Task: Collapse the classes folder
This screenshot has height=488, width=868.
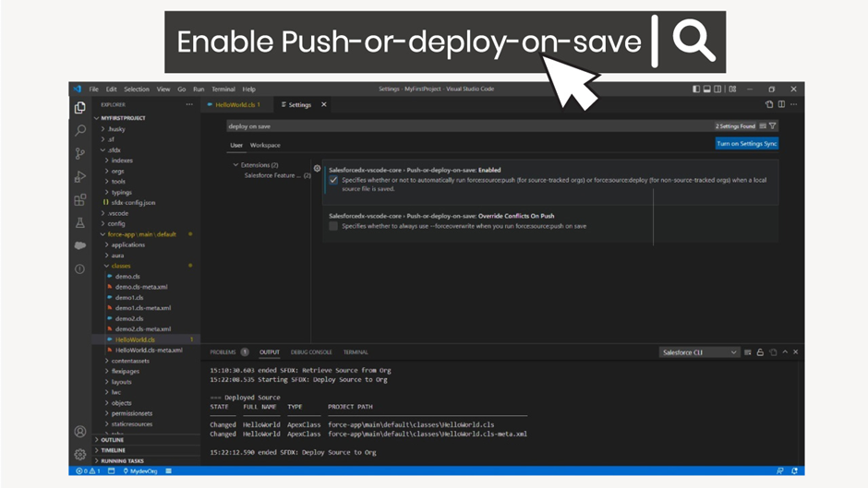Action: [121, 266]
